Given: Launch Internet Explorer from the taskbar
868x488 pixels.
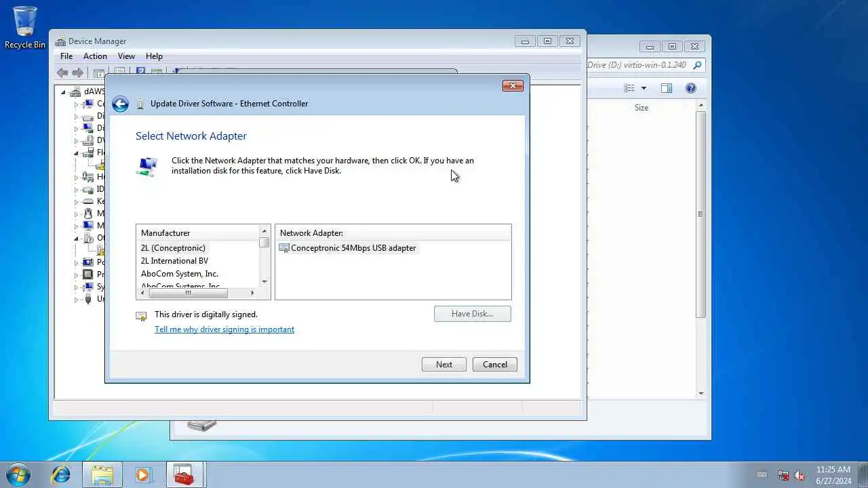Looking at the screenshot, I should [x=60, y=474].
